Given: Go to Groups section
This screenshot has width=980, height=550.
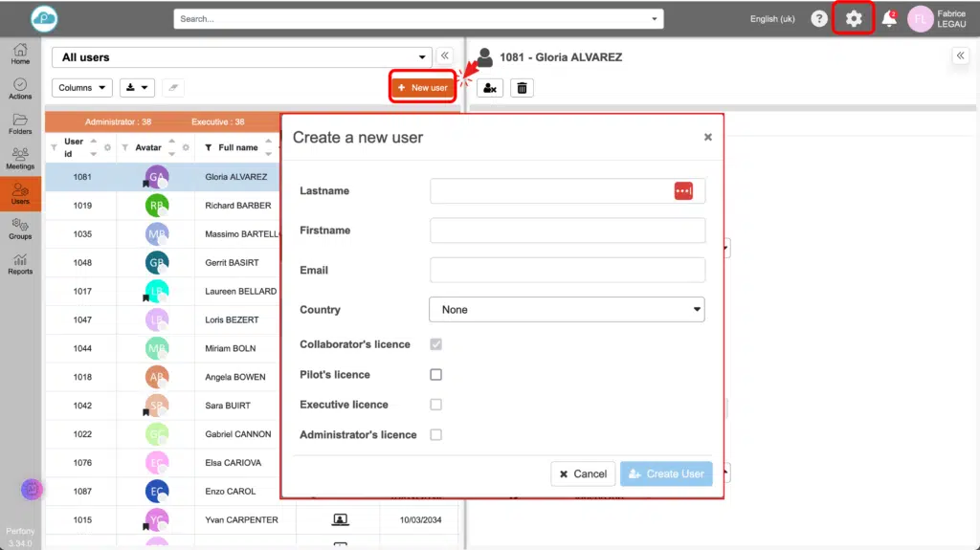Looking at the screenshot, I should pos(20,228).
